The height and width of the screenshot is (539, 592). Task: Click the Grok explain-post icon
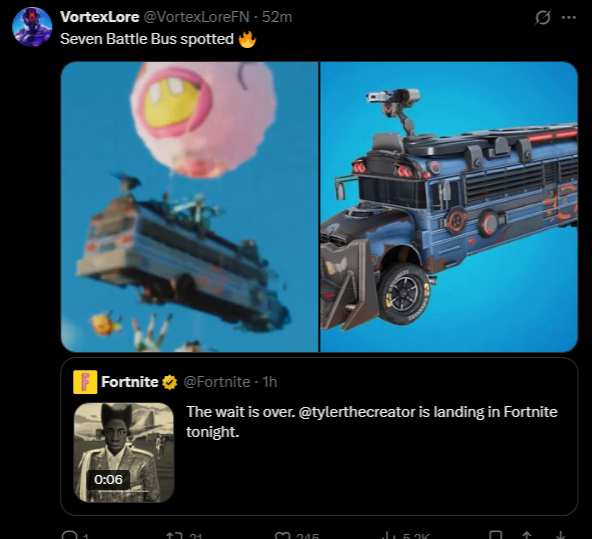tap(543, 17)
